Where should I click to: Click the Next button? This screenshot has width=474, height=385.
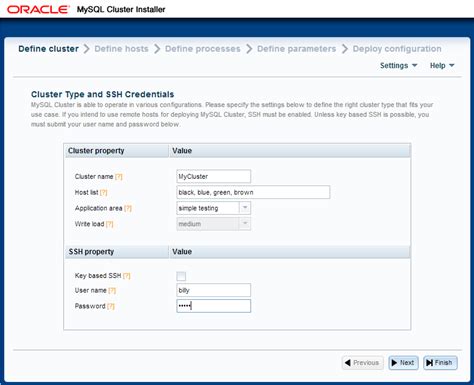403,363
